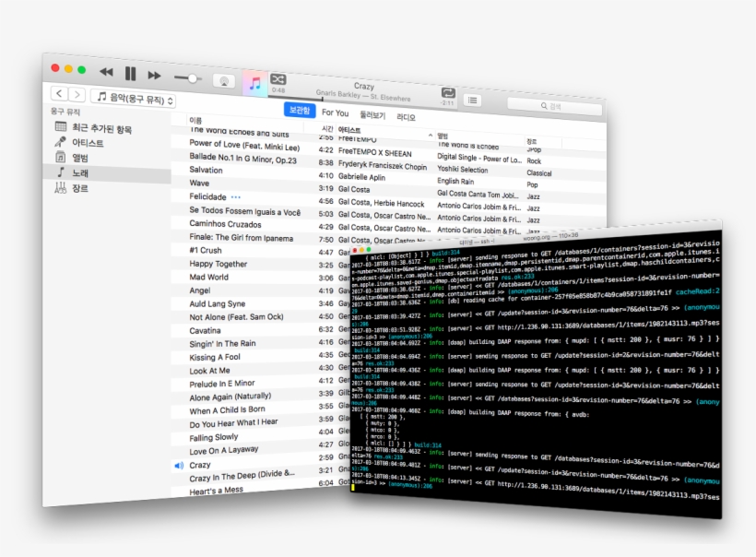The width and height of the screenshot is (756, 557).
Task: Open the more options dots beside Felicidade
Action: click(x=235, y=196)
